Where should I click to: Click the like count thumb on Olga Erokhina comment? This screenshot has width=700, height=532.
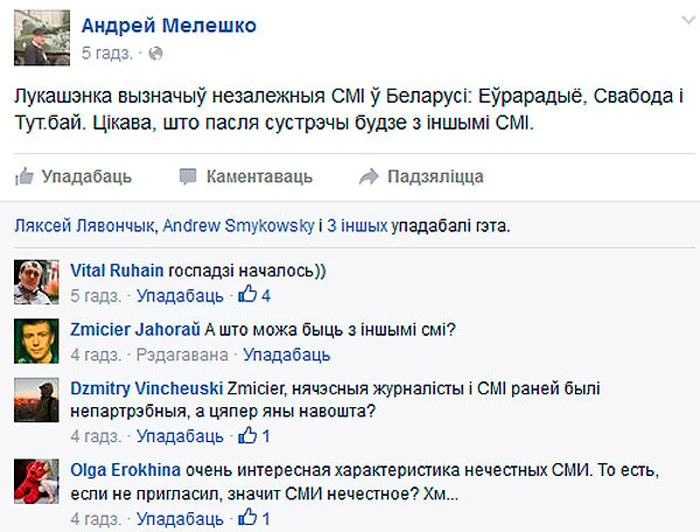[254, 518]
